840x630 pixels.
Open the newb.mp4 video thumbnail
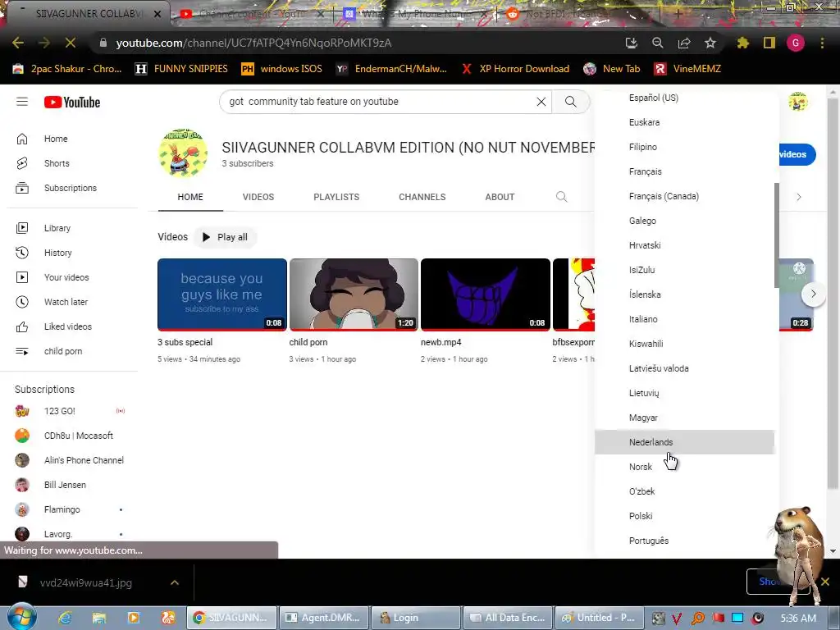pyautogui.click(x=486, y=294)
